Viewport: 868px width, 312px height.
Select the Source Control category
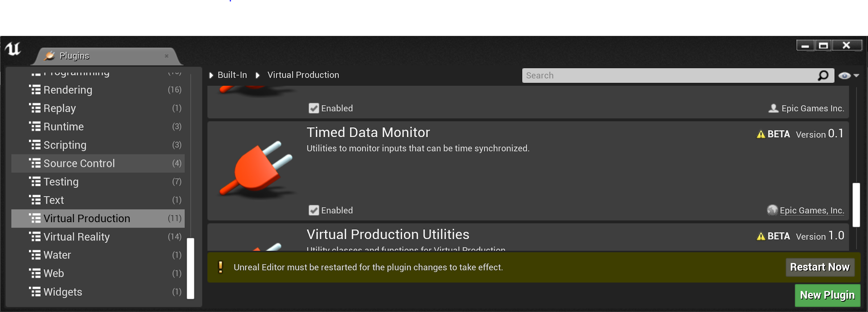pyautogui.click(x=79, y=163)
